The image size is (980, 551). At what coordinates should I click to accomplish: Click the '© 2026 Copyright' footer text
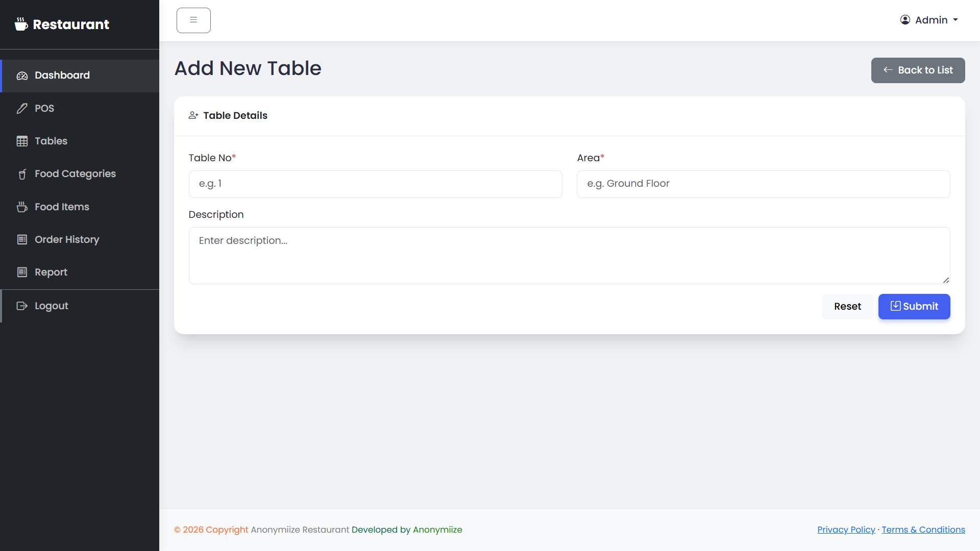tap(211, 530)
